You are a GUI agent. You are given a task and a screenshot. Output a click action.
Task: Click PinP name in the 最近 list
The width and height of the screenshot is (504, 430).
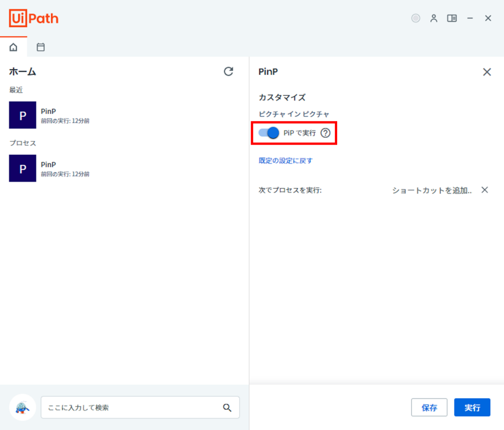tap(48, 111)
